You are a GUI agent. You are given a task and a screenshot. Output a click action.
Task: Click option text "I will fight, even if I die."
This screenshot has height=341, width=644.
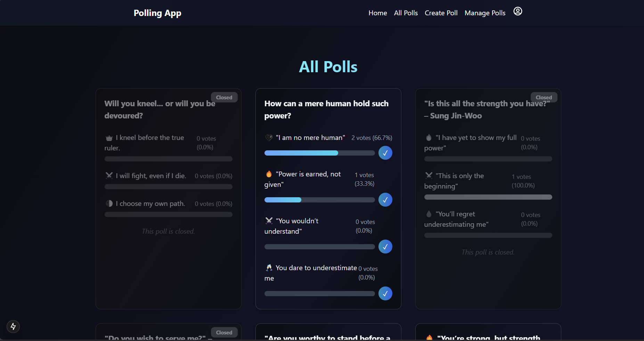click(x=151, y=176)
